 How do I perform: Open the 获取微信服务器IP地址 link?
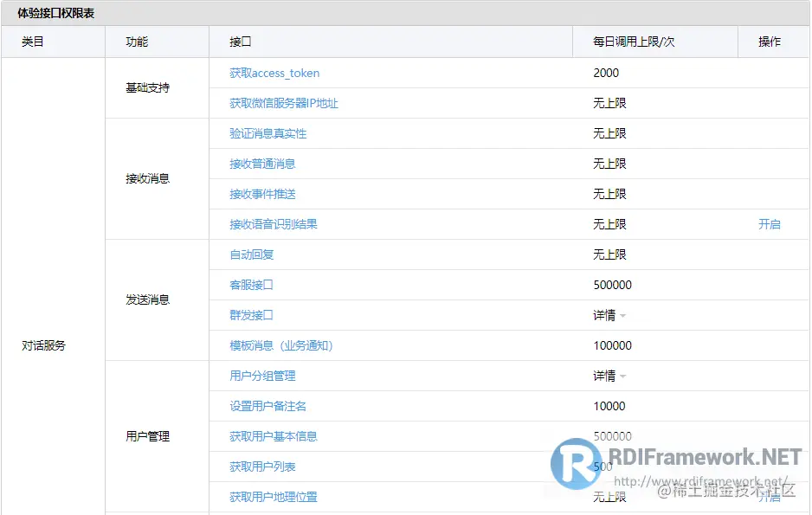[284, 103]
